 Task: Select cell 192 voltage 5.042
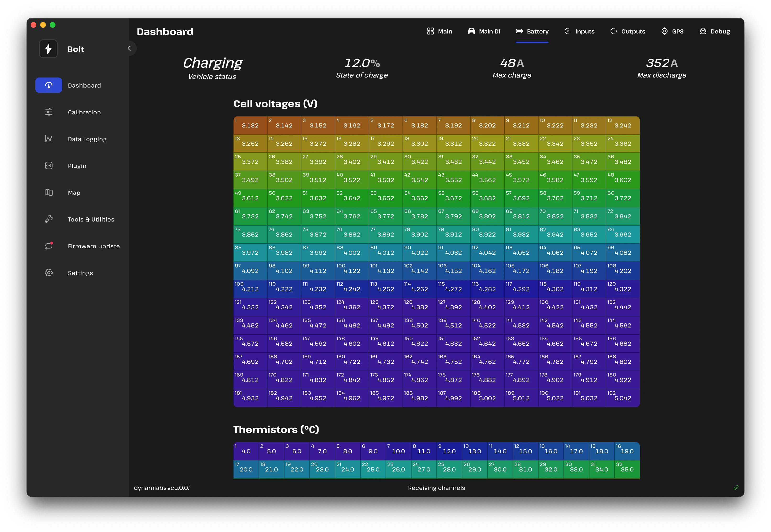[x=623, y=398]
